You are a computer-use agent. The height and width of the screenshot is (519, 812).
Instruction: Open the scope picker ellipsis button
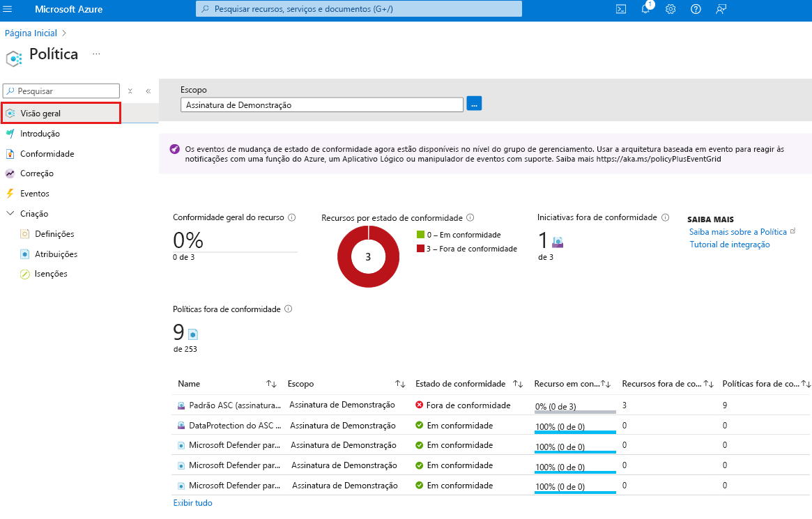[x=474, y=104]
